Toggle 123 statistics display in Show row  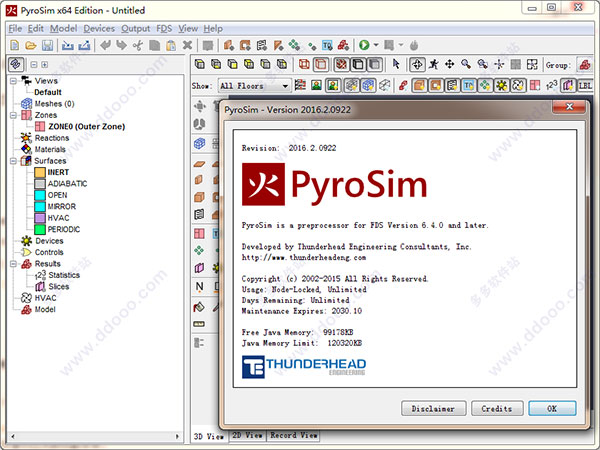552,85
